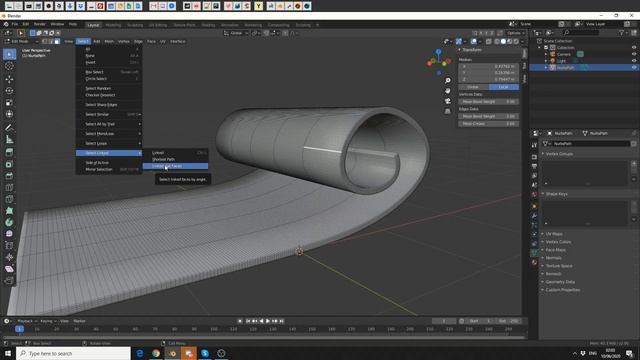Click Linked Flat Faces in the submenu
The width and height of the screenshot is (640, 360).
[175, 166]
